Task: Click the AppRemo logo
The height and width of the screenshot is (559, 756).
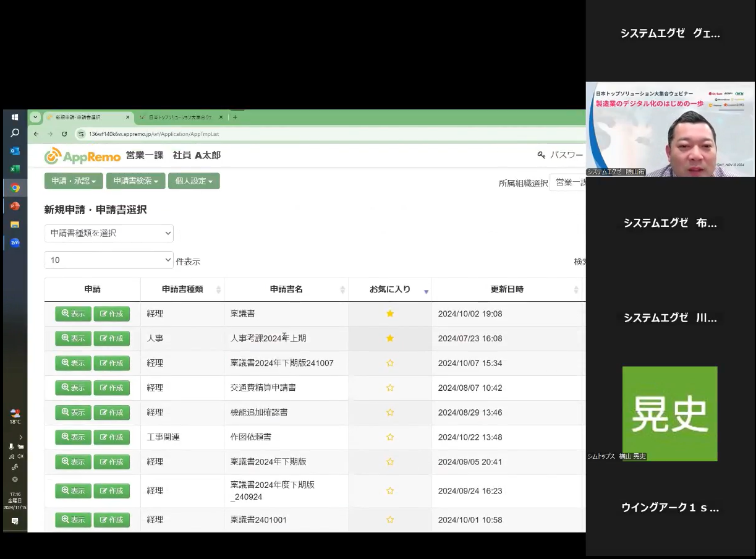Action: tap(82, 156)
